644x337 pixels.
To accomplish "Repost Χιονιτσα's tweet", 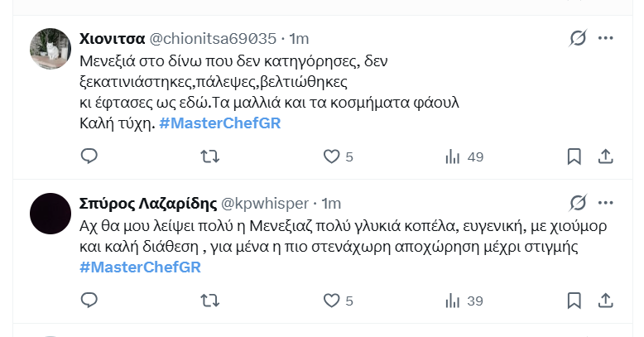I will (x=210, y=156).
